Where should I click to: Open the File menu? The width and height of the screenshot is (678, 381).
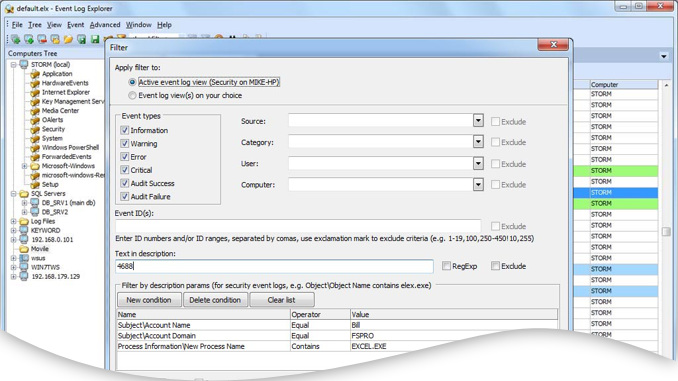pyautogui.click(x=17, y=25)
